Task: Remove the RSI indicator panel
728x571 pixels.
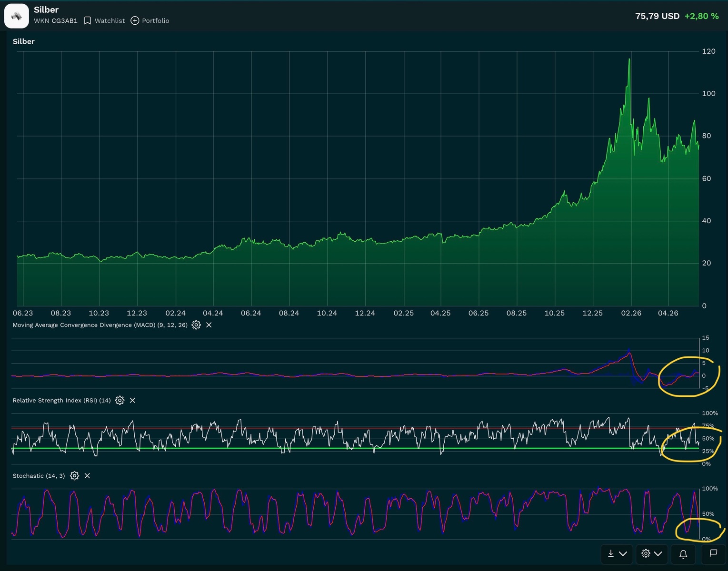Action: coord(132,400)
